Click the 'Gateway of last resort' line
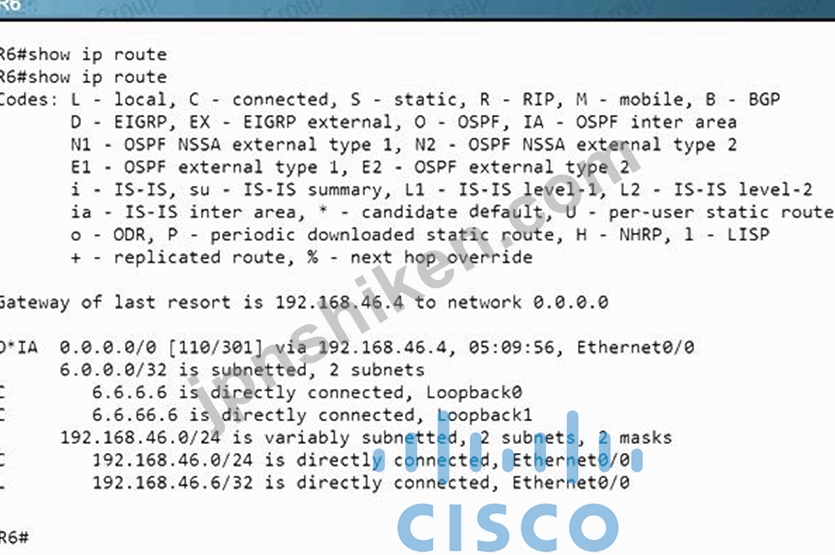 tap(304, 303)
